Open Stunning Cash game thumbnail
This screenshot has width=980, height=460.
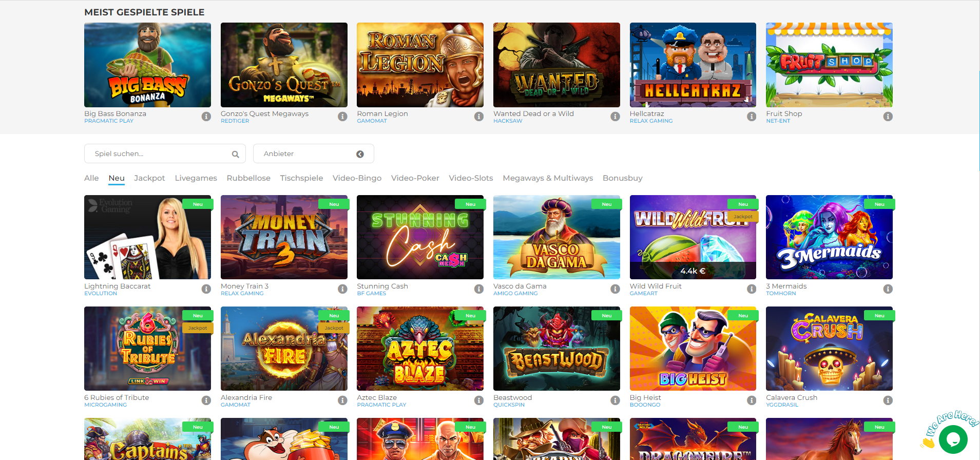point(420,237)
